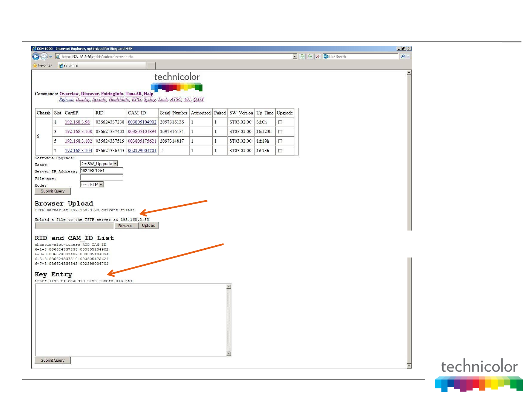Click the red Stop loading icon
532x399 pixels.
click(318, 57)
